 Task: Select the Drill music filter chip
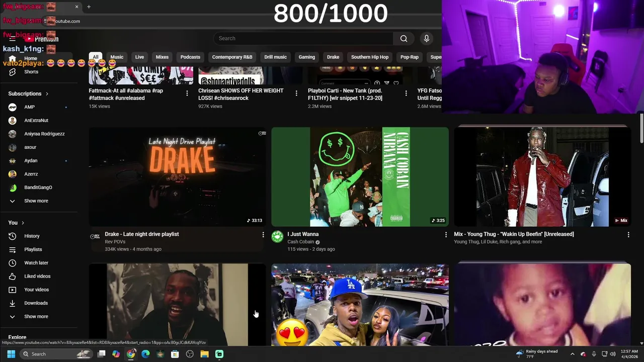275,57
